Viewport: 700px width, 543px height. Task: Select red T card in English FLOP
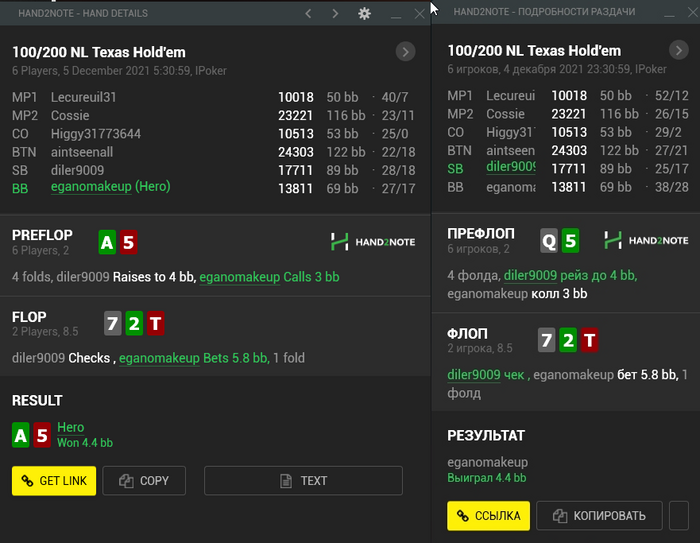(x=155, y=323)
